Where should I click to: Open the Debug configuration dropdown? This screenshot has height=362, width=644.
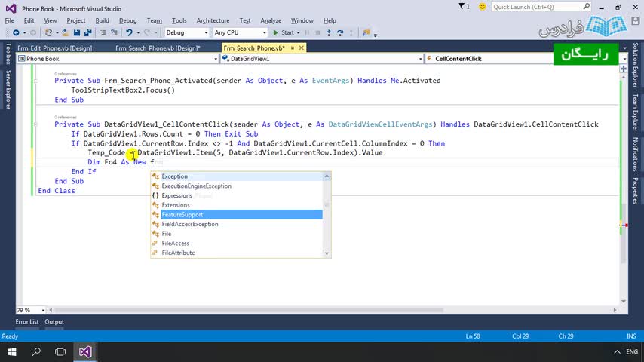206,33
